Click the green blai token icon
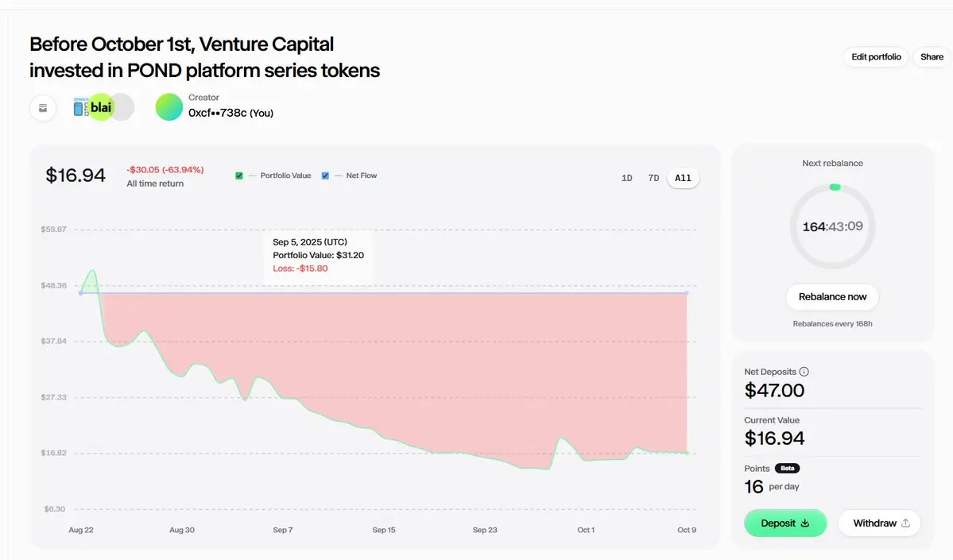Screen dimensions: 953x560 click(101, 107)
